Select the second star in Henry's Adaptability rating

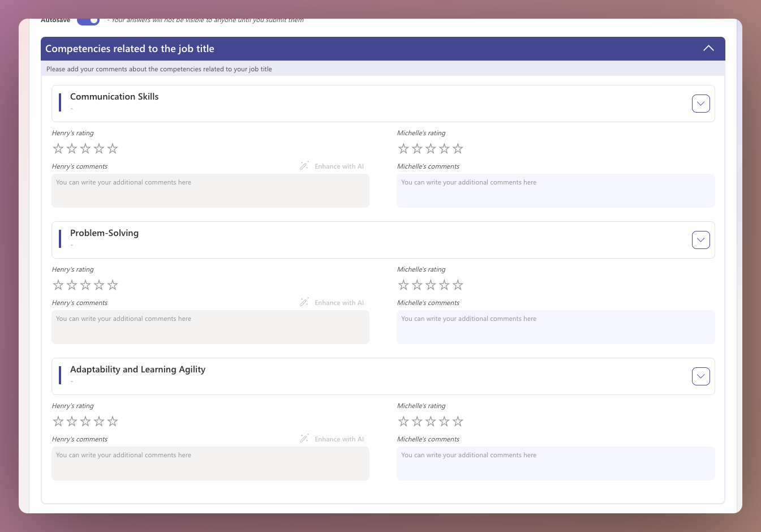click(72, 421)
